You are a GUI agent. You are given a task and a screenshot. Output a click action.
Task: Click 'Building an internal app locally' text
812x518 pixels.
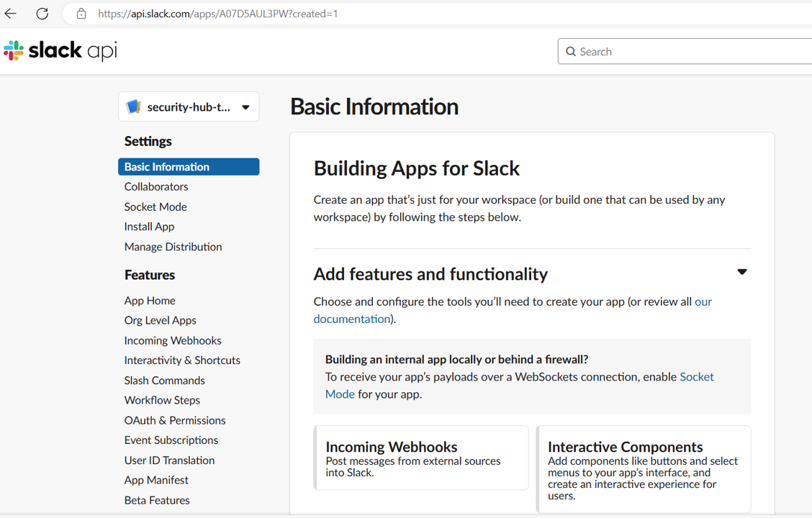click(x=456, y=359)
